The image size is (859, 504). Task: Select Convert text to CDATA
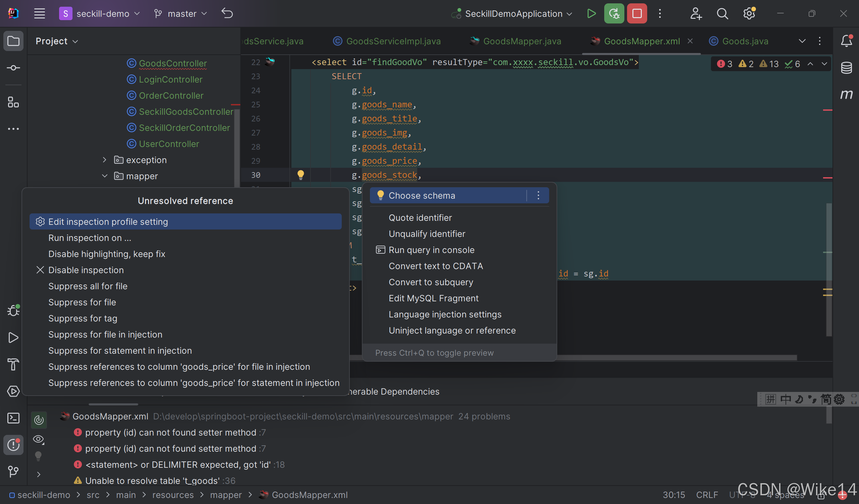coord(459,266)
